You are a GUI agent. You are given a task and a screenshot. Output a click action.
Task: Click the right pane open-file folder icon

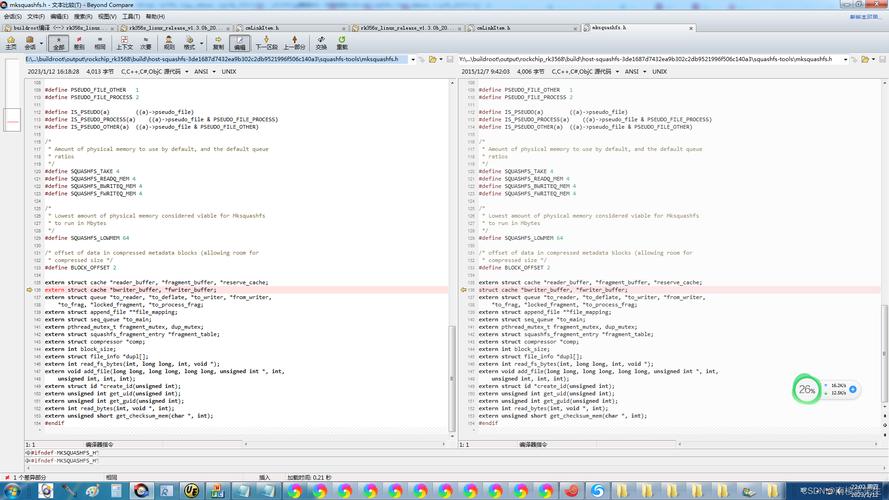(865, 59)
